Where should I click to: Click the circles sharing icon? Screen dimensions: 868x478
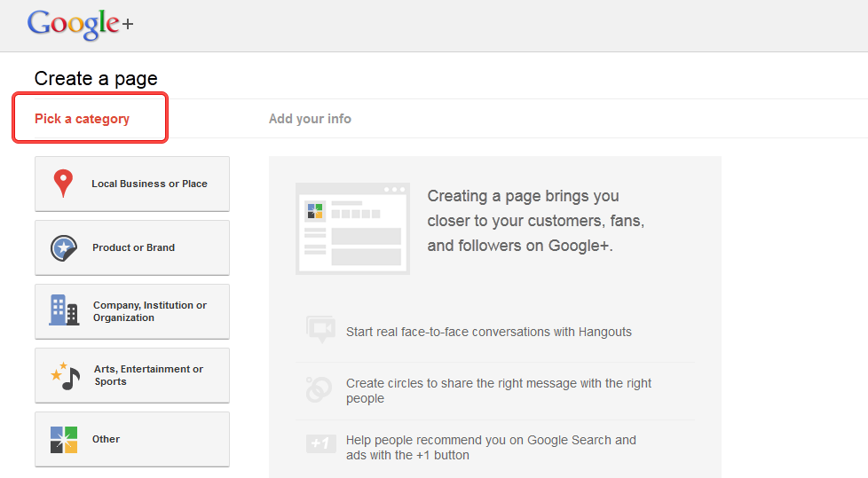click(x=319, y=389)
